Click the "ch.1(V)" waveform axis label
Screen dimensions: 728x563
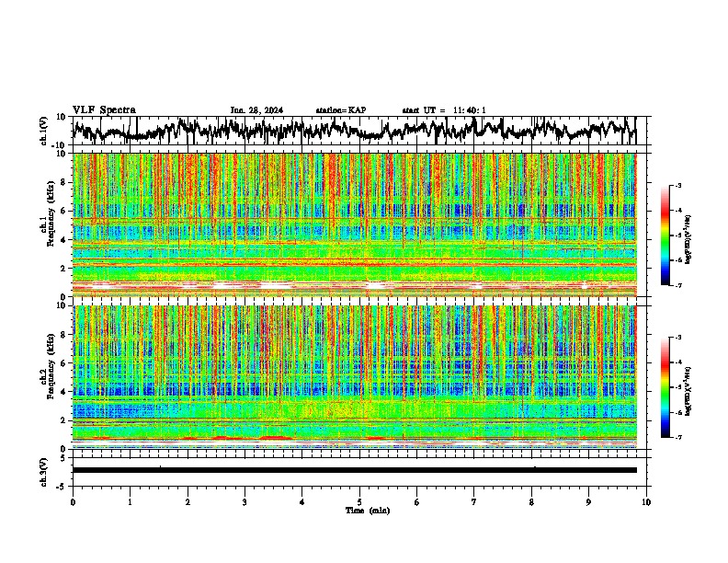click(x=44, y=131)
